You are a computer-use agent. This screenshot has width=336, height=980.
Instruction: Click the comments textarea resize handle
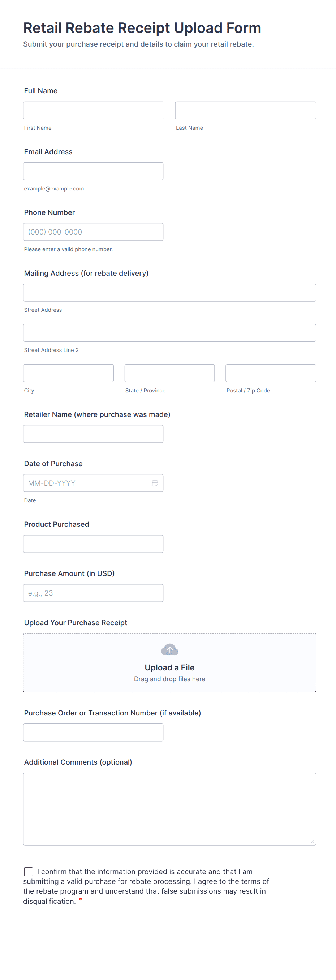coord(313,842)
